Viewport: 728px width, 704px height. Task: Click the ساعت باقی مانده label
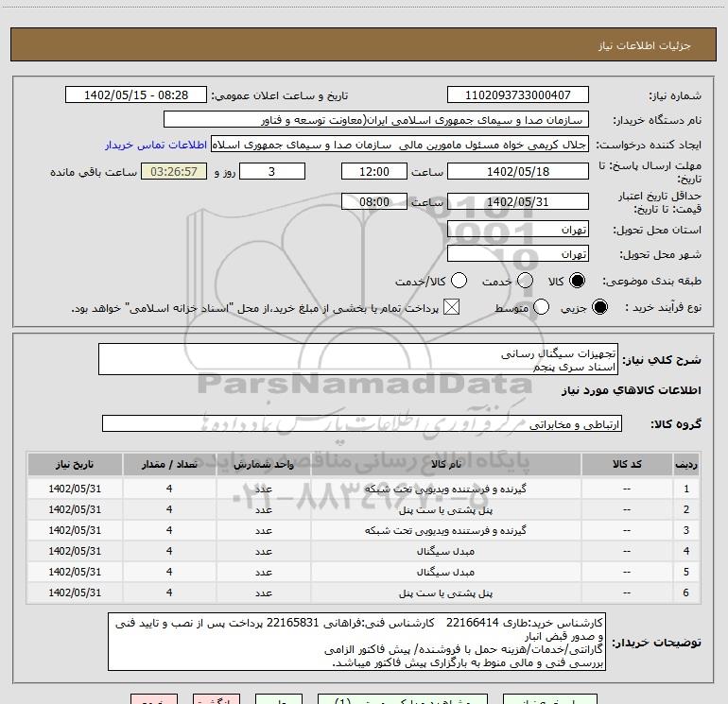pyautogui.click(x=94, y=172)
